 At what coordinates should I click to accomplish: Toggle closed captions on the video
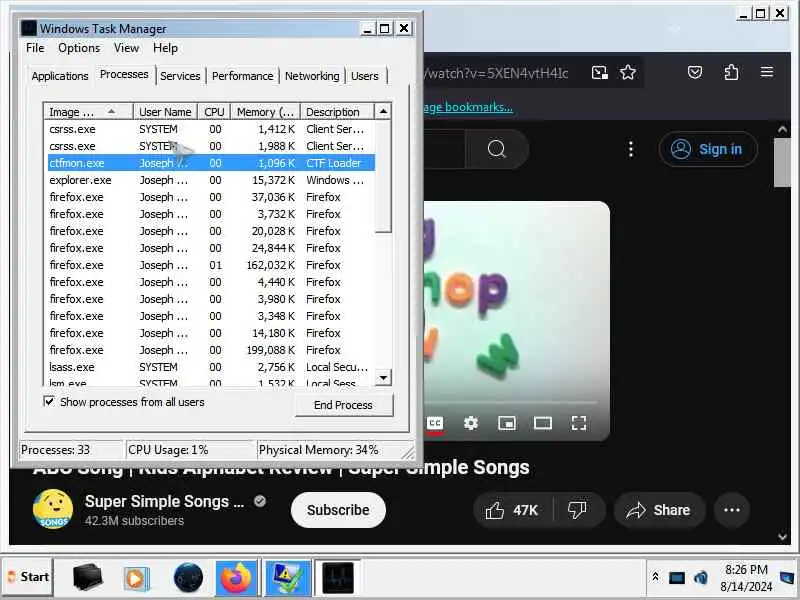click(x=435, y=423)
